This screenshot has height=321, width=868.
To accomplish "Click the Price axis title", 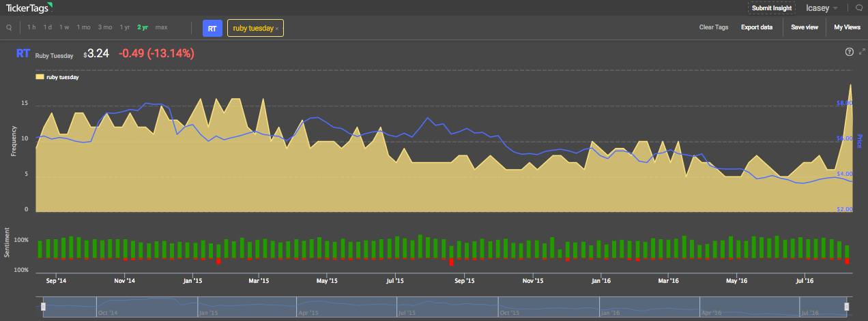I will tap(859, 140).
